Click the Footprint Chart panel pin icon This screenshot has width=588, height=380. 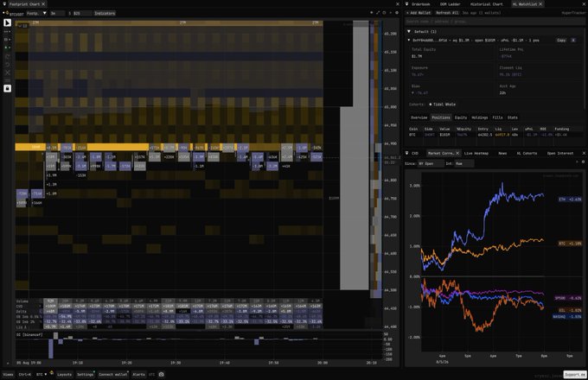(x=4, y=3)
